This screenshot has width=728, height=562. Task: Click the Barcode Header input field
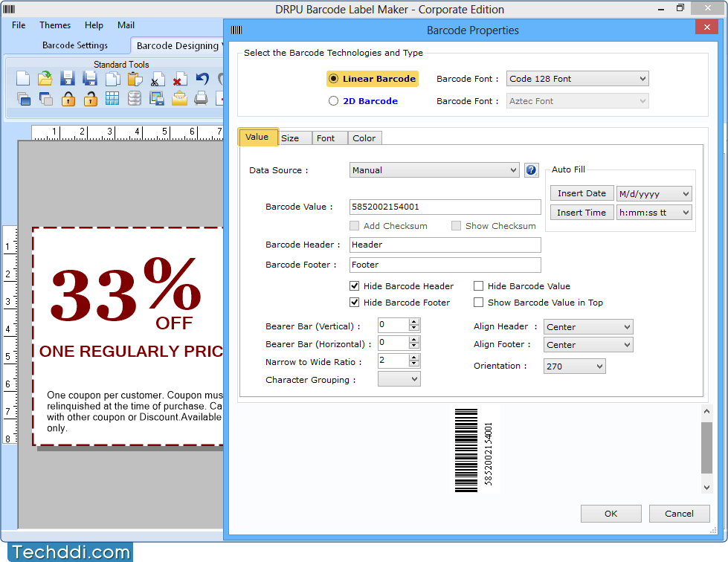pyautogui.click(x=445, y=245)
